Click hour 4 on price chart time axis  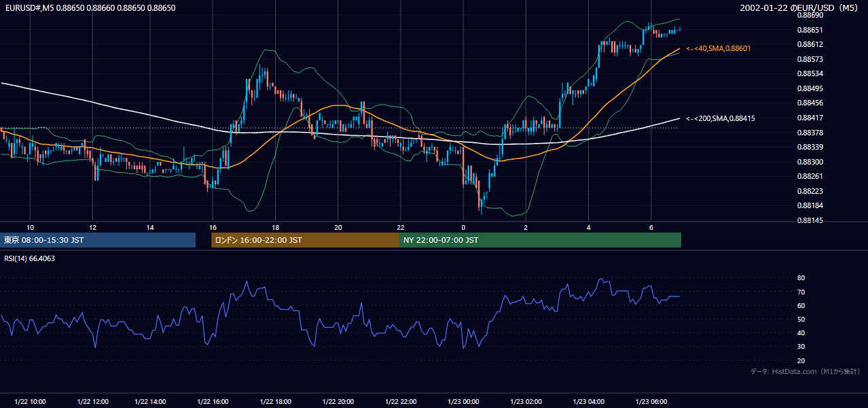point(589,227)
